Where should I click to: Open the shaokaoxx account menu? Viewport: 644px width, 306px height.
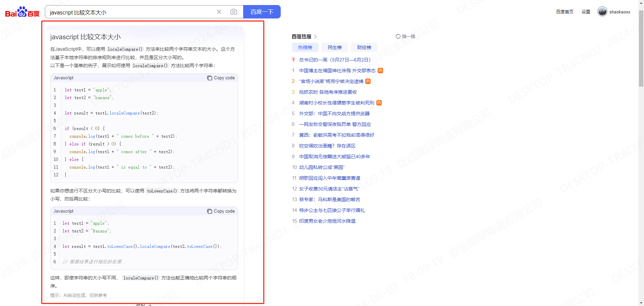[620, 12]
